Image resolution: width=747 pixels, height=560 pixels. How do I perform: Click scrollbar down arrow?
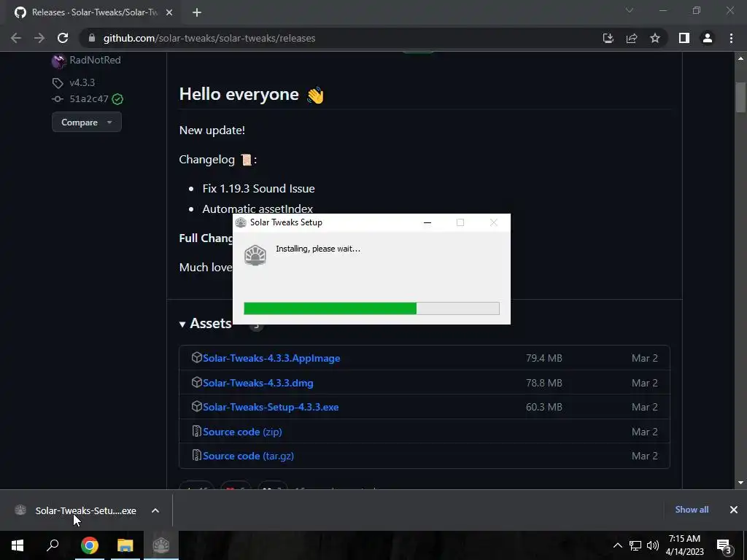pos(740,483)
